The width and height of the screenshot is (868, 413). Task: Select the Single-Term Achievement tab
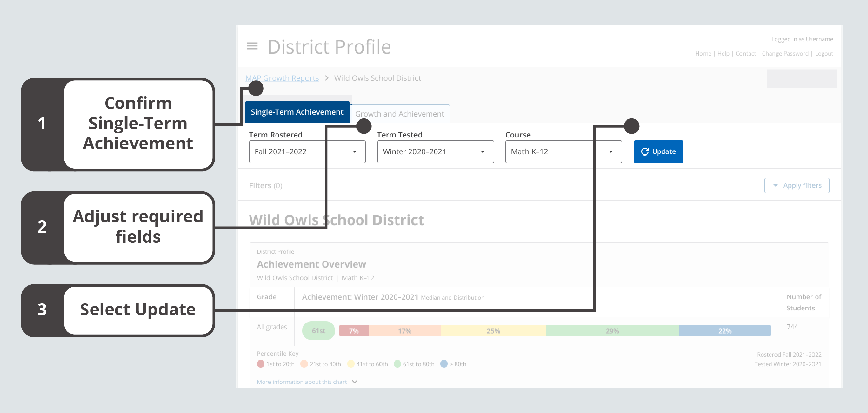coord(297,112)
